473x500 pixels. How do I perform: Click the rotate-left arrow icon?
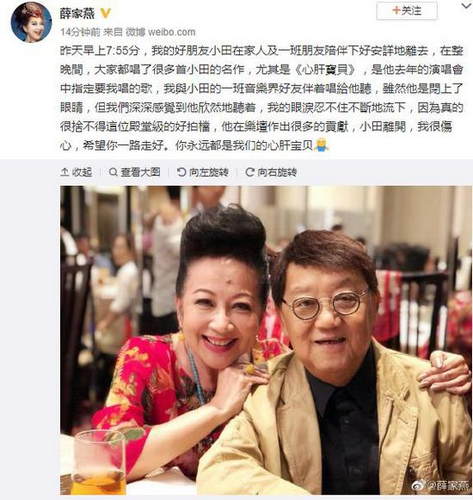click(x=181, y=172)
